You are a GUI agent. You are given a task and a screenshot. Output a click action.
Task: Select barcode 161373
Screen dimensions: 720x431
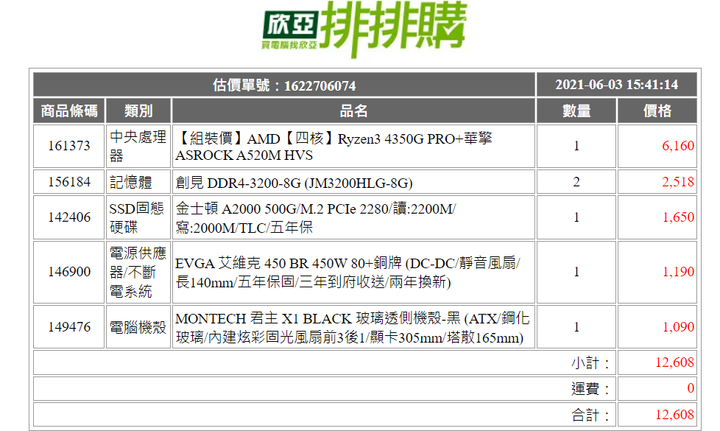coord(69,146)
